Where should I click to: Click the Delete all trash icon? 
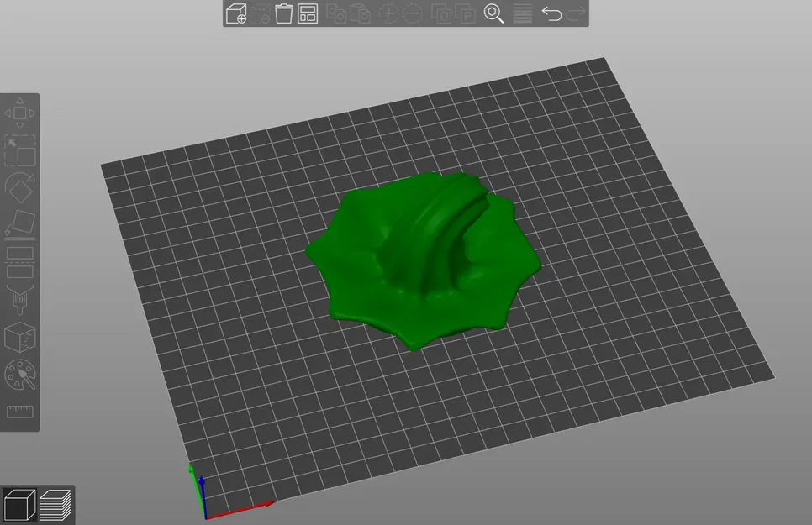pos(283,13)
